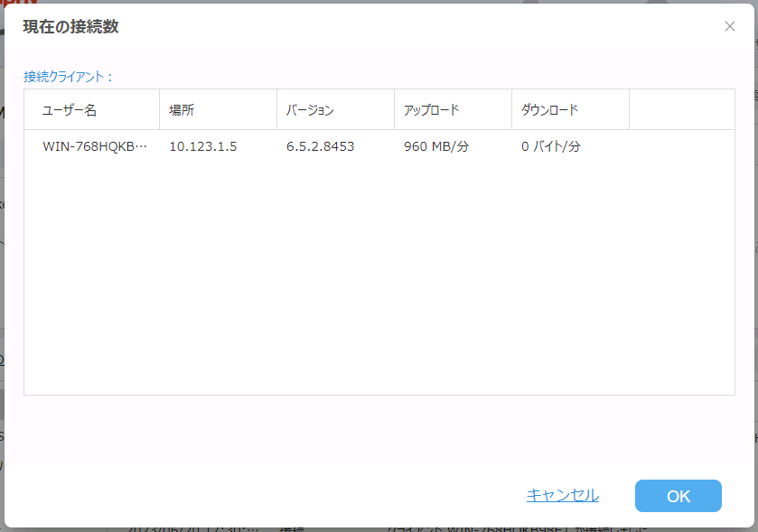
Task: Click the blank last cell of the client row
Action: point(681,146)
